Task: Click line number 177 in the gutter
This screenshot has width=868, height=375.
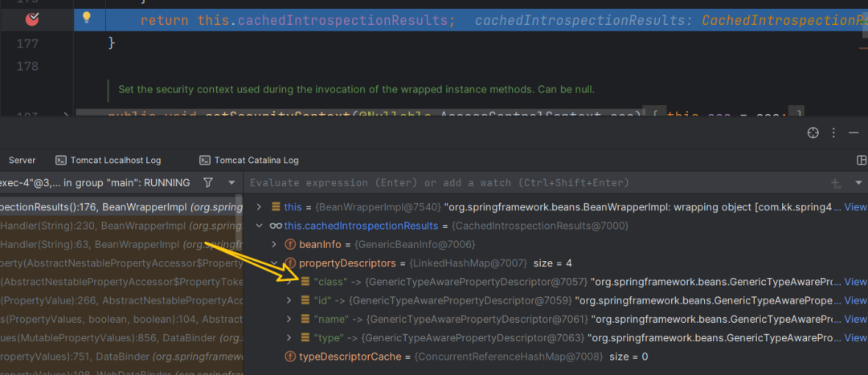Action: point(27,43)
